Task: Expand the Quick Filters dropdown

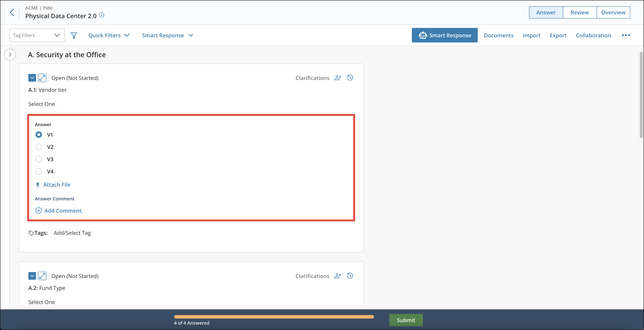Action: pos(109,35)
